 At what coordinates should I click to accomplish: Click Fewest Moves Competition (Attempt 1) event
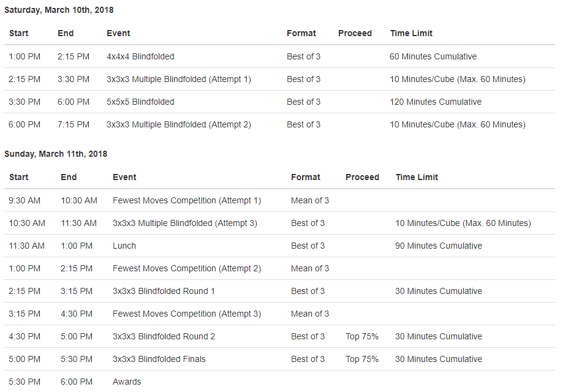coord(187,201)
